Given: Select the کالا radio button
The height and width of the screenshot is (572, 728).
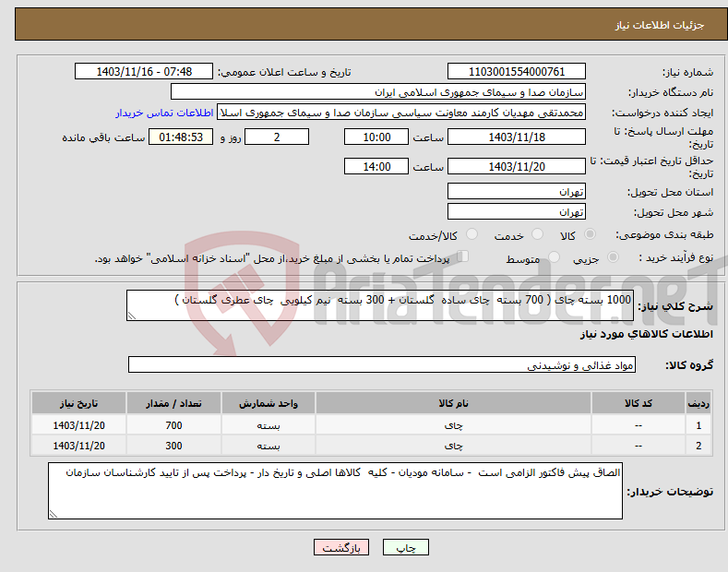Looking at the screenshot, I should [590, 234].
